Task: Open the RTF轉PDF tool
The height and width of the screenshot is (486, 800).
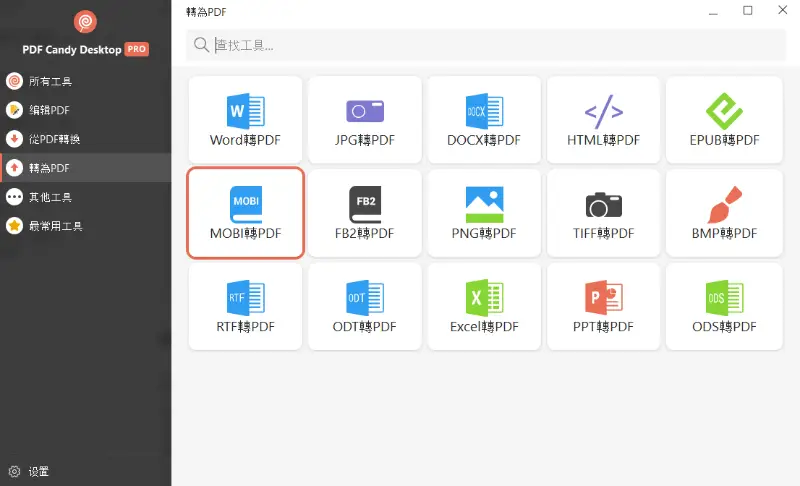Action: click(x=245, y=306)
